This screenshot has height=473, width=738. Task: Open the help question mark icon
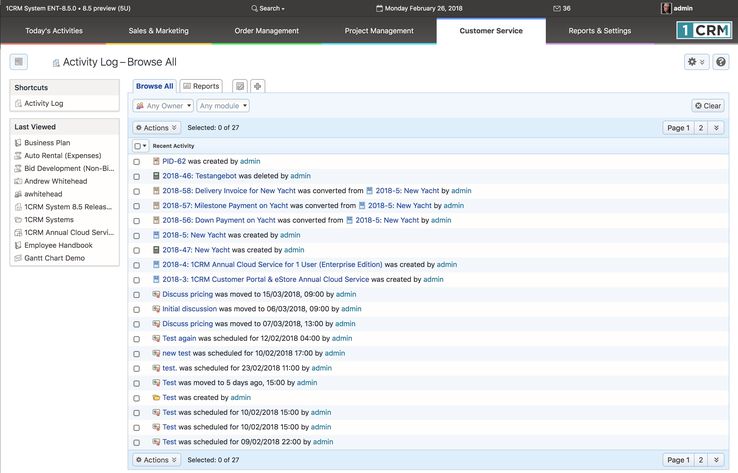(721, 62)
